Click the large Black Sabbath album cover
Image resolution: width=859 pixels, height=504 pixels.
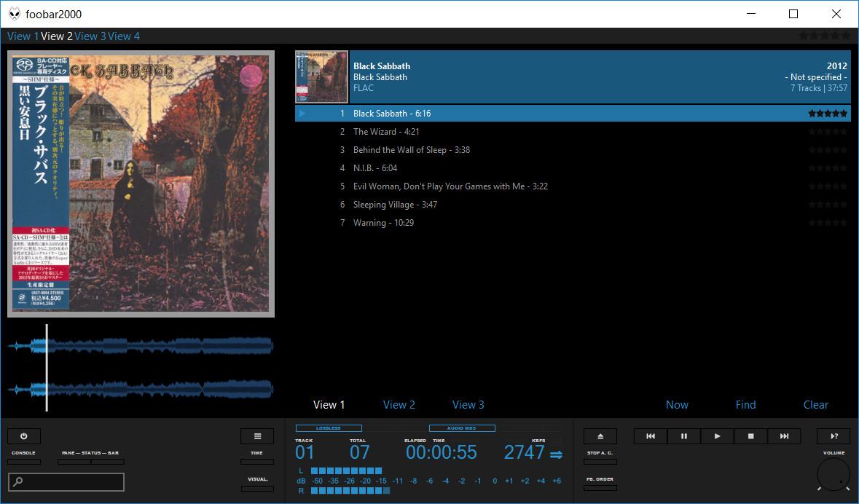(141, 184)
